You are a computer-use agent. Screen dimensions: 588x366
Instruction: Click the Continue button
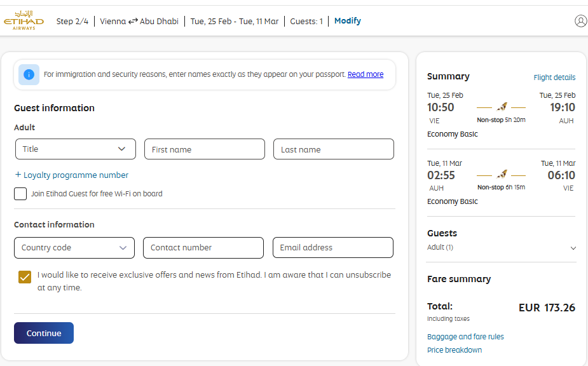click(x=44, y=333)
